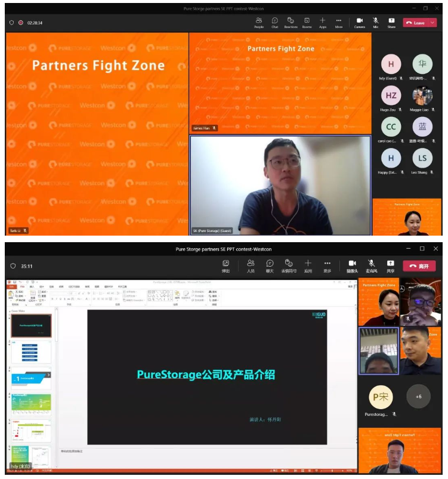Click the SK (Pure Storage) speaker video tile
The width and height of the screenshot is (448, 479).
coord(280,185)
